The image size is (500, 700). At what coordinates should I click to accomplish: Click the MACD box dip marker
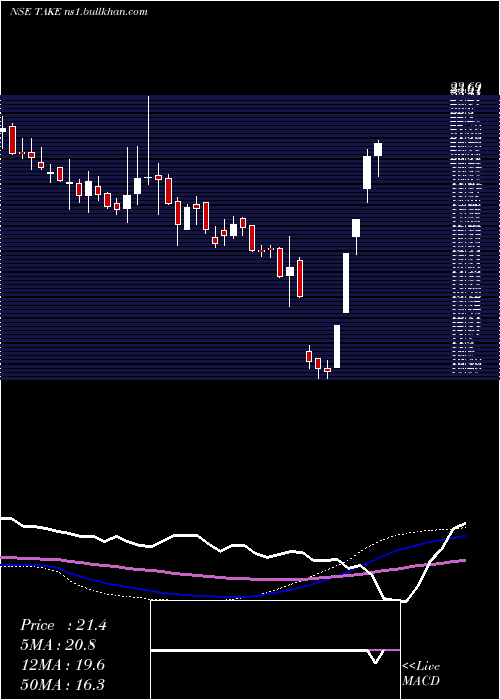[x=376, y=656]
